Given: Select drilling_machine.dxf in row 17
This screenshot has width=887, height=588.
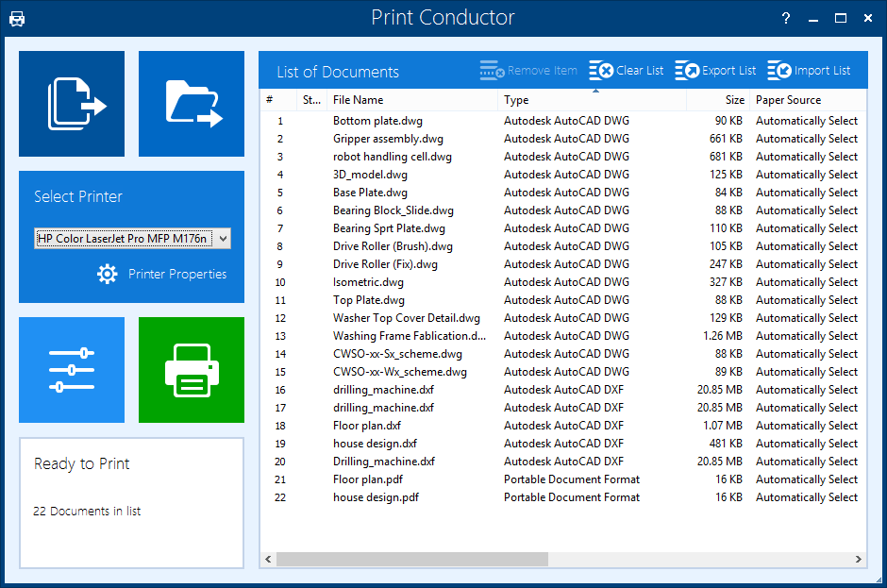Looking at the screenshot, I should coord(383,408).
